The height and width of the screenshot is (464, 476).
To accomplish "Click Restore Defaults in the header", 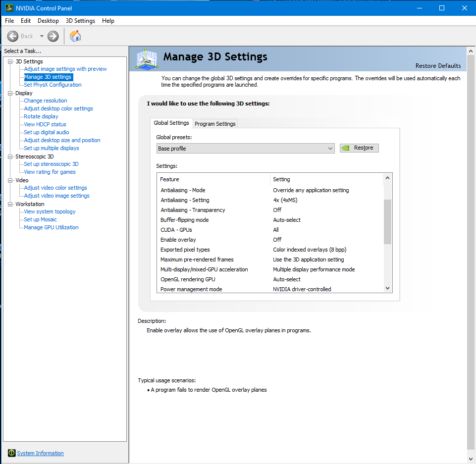I will point(438,66).
